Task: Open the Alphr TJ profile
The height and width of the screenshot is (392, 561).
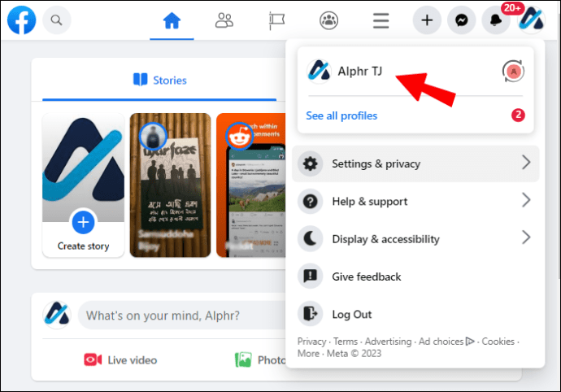Action: click(x=360, y=72)
